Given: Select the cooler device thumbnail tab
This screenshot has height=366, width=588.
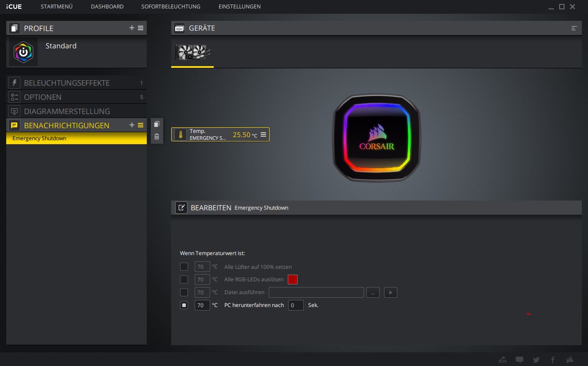Looking at the screenshot, I should tap(192, 52).
